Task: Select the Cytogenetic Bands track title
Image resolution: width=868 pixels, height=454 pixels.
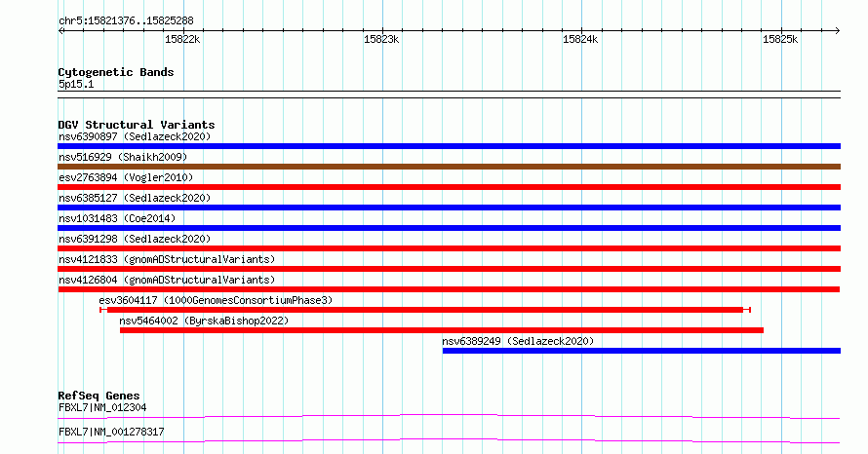Action: click(x=116, y=72)
